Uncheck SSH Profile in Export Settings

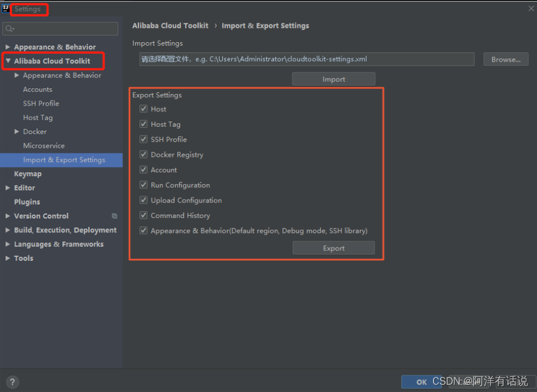coord(143,140)
